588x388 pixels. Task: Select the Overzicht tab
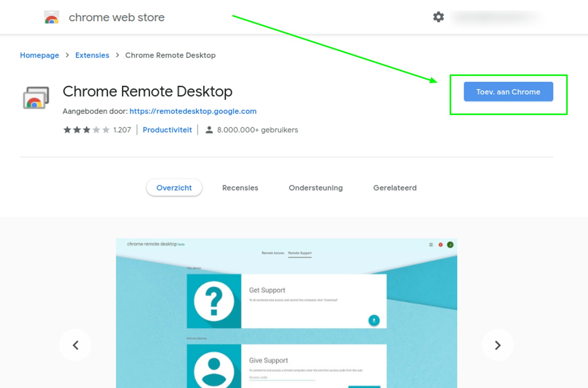click(x=174, y=188)
